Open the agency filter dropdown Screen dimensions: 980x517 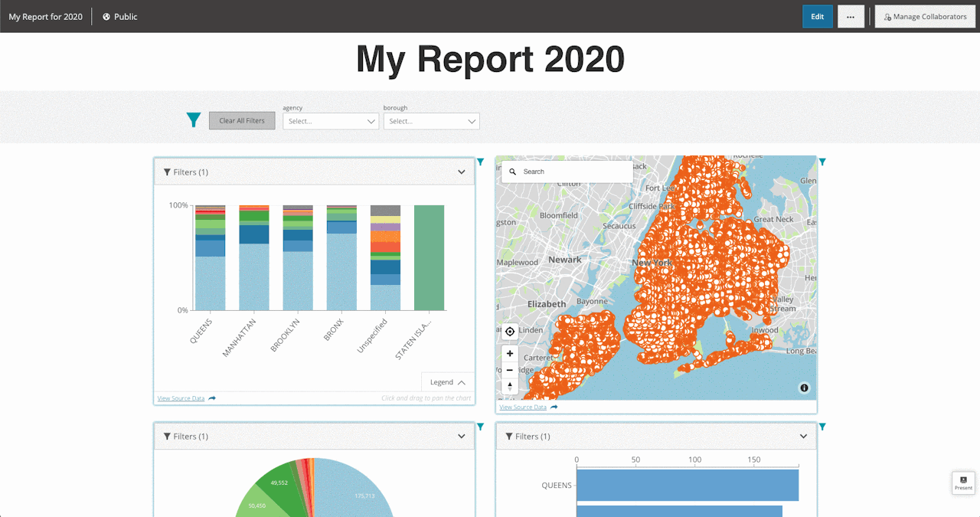331,121
